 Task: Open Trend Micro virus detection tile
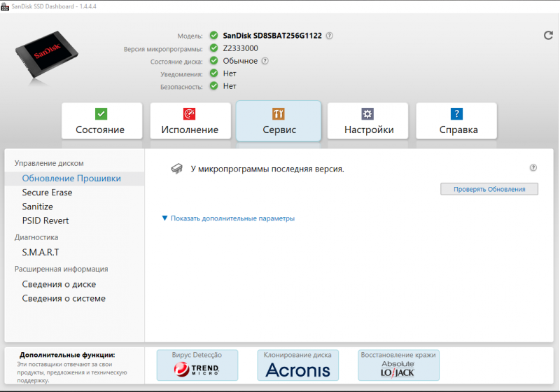click(197, 365)
